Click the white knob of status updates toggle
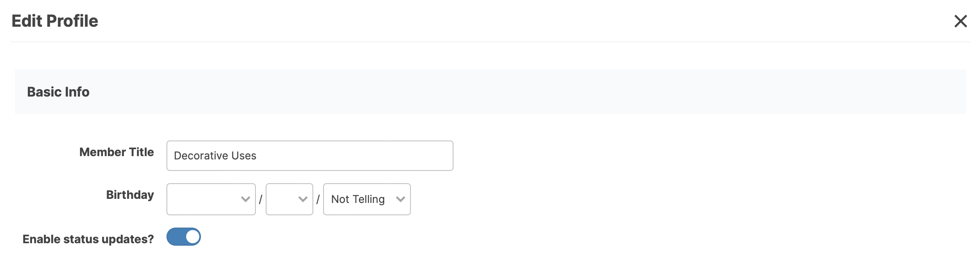The width and height of the screenshot is (980, 258). [192, 237]
